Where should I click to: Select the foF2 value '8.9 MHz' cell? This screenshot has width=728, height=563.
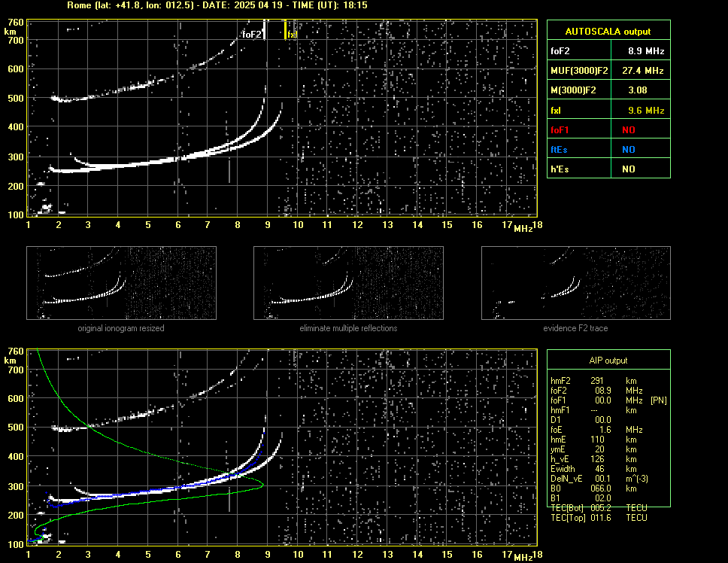[x=641, y=50]
